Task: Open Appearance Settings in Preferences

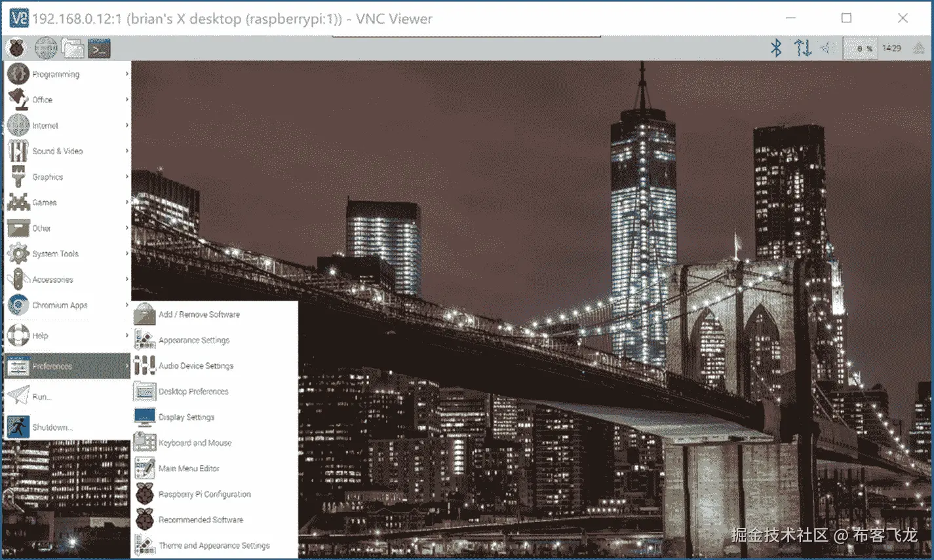Action: click(x=214, y=340)
